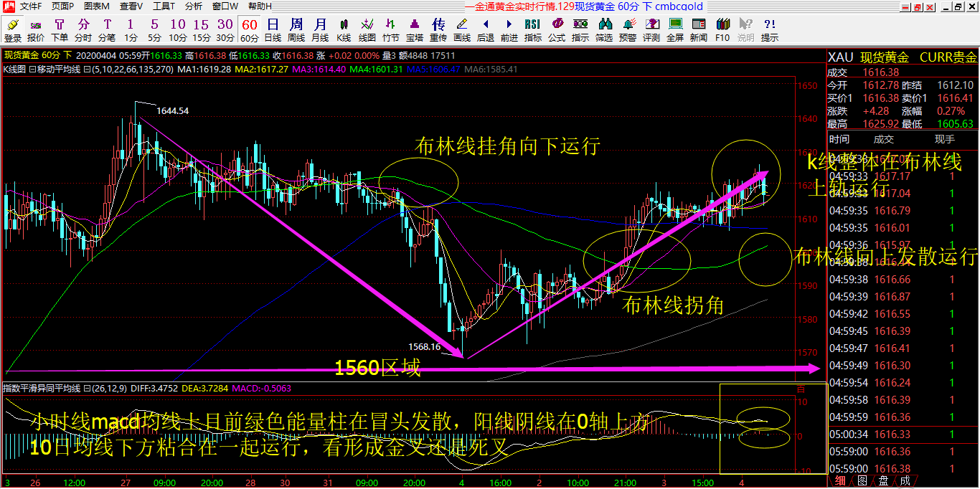
Task: Open the 图表M chart menu
Action: click(x=97, y=6)
